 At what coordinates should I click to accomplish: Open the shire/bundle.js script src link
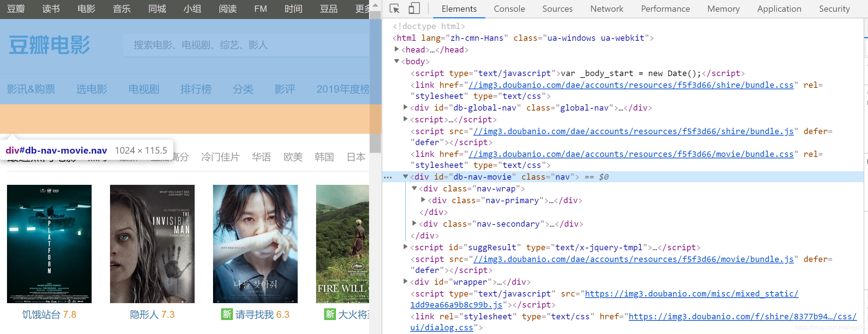pyautogui.click(x=633, y=131)
